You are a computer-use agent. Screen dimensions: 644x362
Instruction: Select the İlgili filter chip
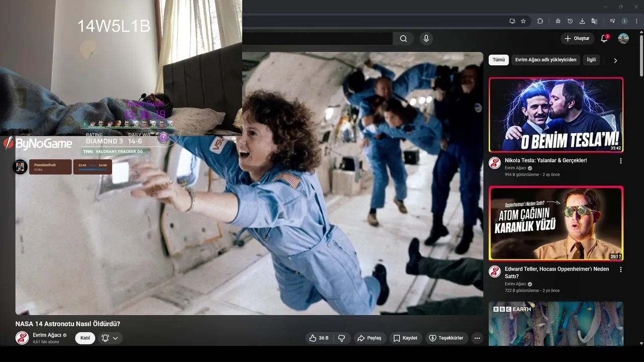coord(591,60)
